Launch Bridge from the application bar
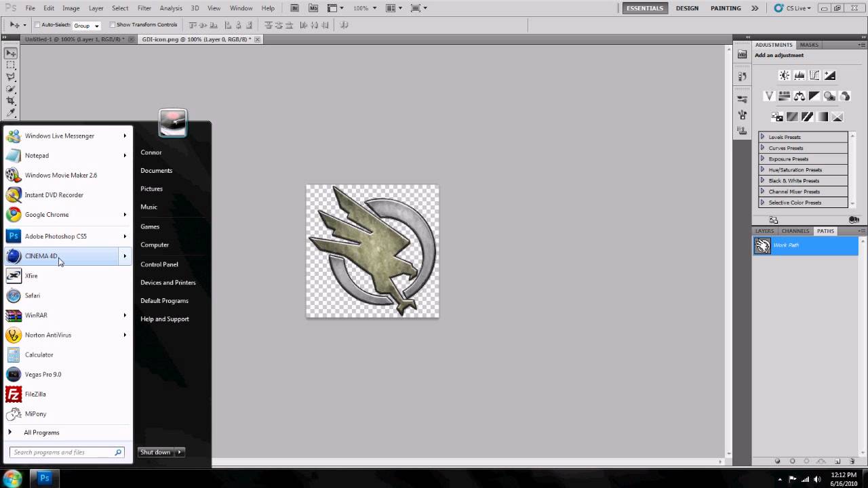 pyautogui.click(x=294, y=8)
